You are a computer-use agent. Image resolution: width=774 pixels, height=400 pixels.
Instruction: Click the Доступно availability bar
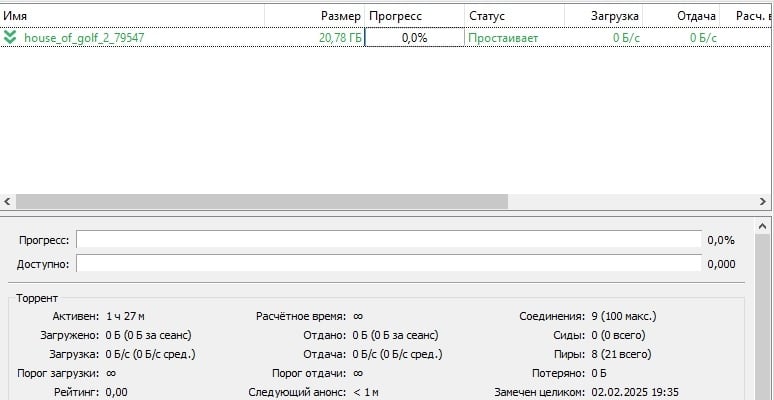point(389,263)
